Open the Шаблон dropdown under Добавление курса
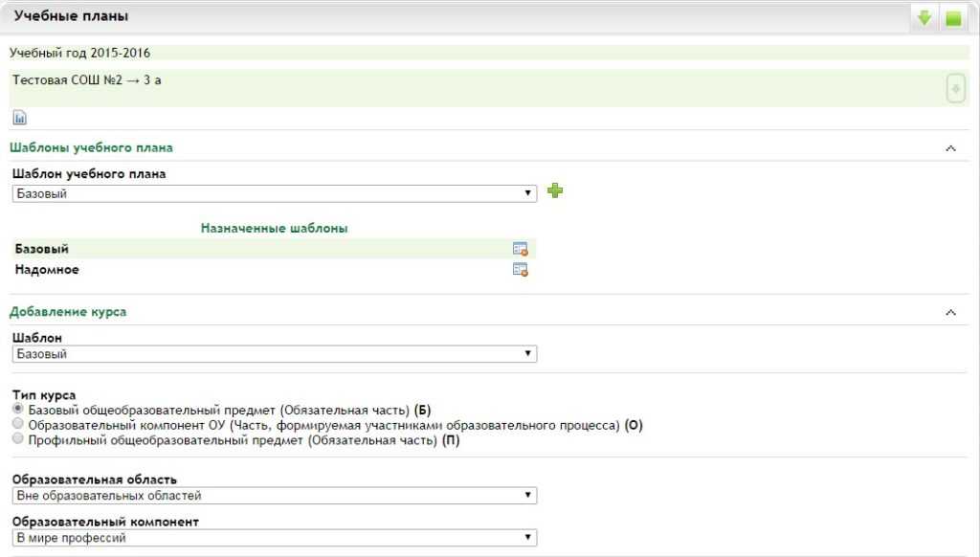Screen dimensions: 980x557 coord(275,354)
